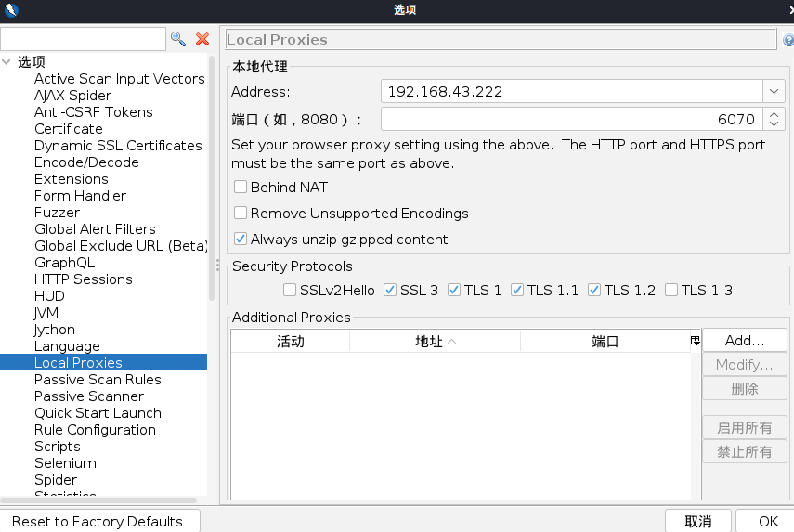
Task: Click the port field showing 6070
Action: (x=572, y=120)
